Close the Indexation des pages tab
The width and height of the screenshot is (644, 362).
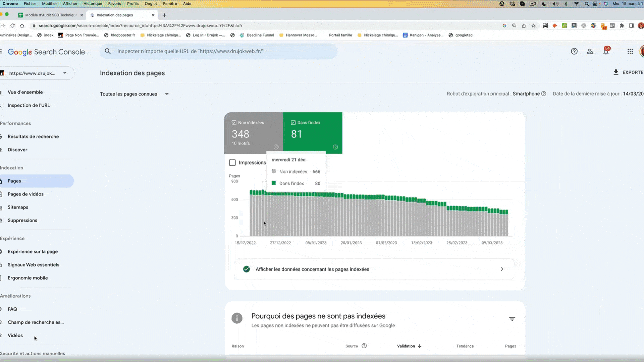[x=153, y=15]
